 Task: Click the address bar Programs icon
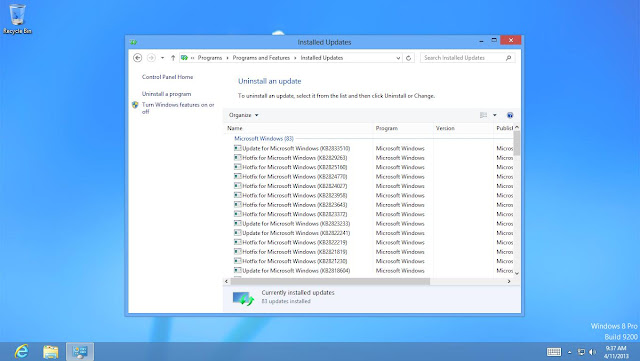pyautogui.click(x=184, y=58)
